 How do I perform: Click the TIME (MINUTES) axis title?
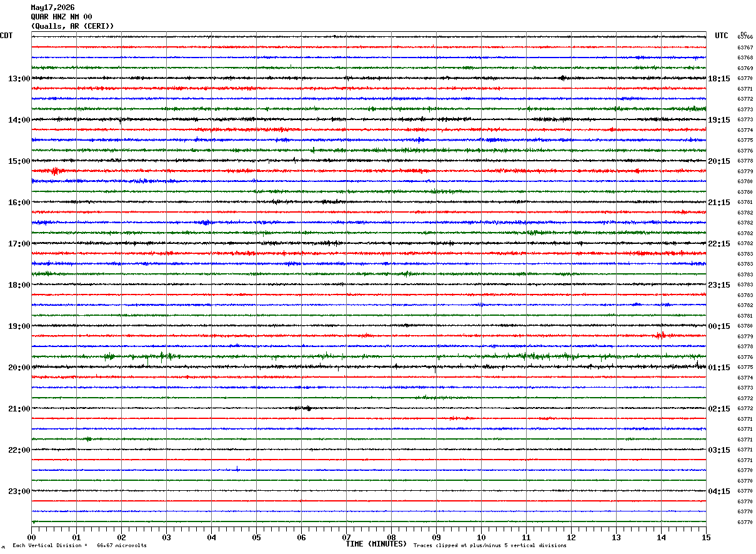pos(376,544)
